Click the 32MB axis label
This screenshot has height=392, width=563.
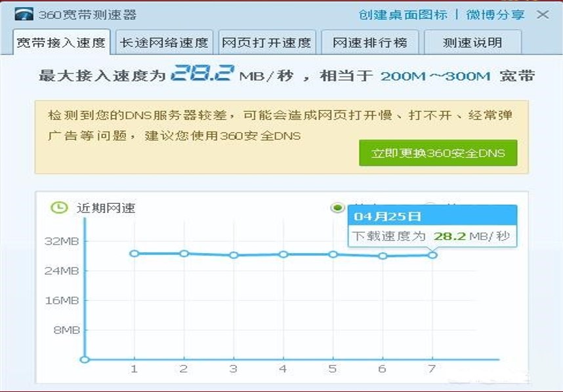click(x=63, y=241)
